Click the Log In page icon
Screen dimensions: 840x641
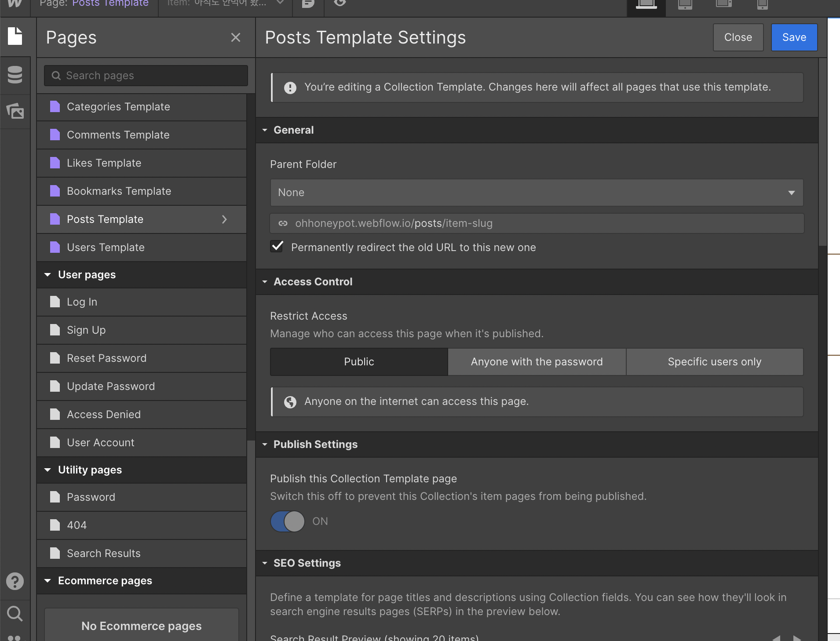(55, 302)
